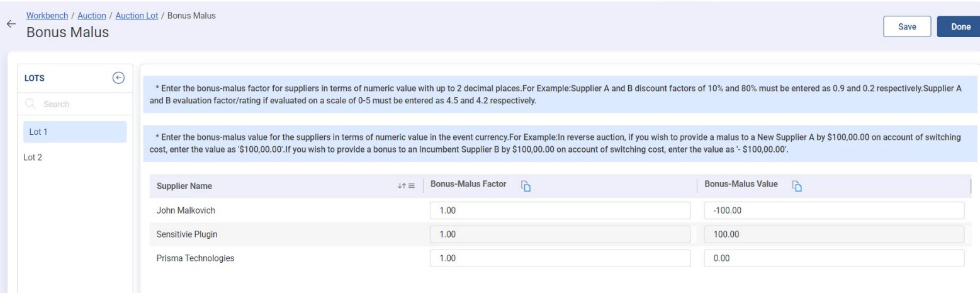The height and width of the screenshot is (293, 980).
Task: Click John Malkovich's Bonus-Malus Factor field
Action: pyautogui.click(x=560, y=210)
